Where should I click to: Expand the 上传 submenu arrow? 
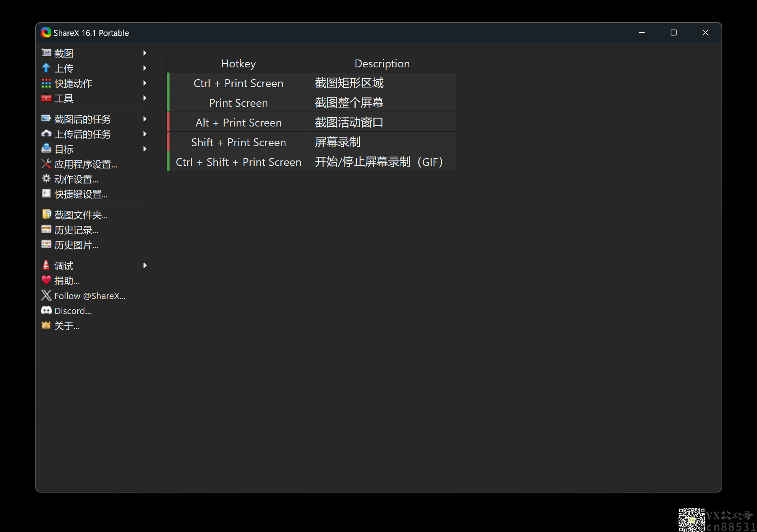[145, 68]
